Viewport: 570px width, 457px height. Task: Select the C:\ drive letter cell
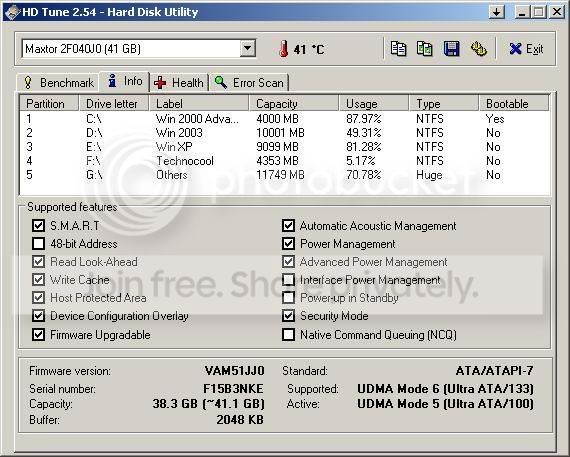[x=94, y=119]
